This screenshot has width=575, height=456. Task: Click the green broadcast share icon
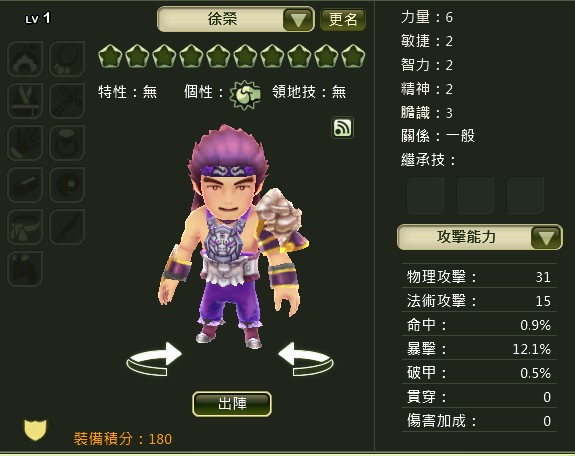coord(343,128)
